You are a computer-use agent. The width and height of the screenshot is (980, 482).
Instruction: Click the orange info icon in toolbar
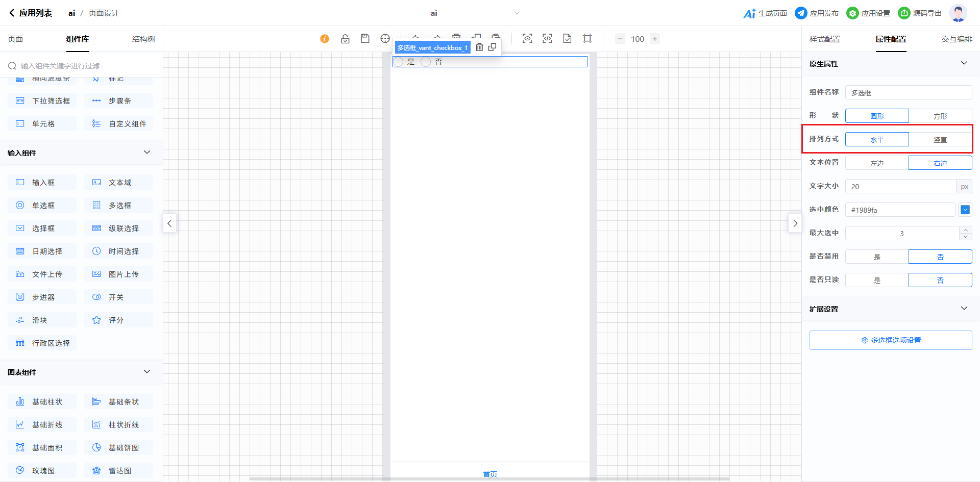point(325,39)
